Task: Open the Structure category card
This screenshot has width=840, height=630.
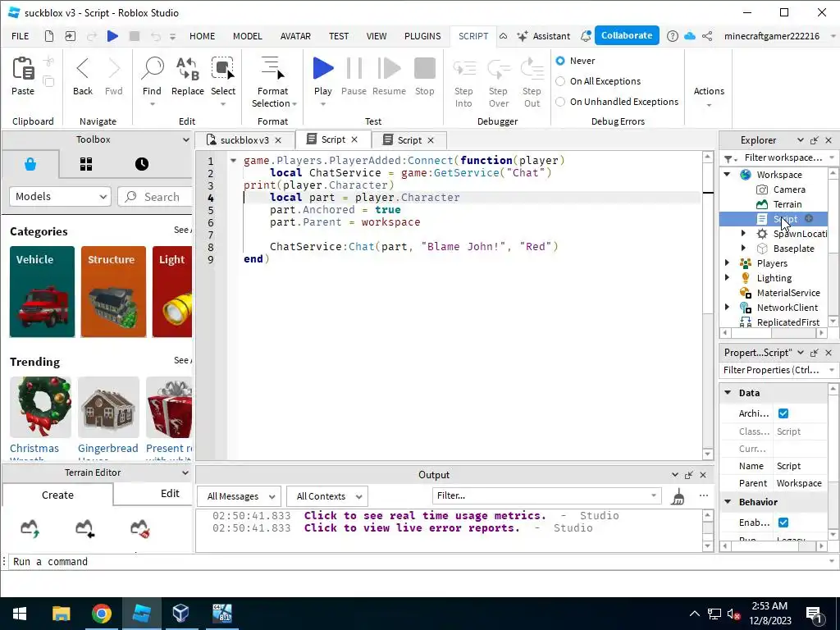Action: (x=113, y=292)
